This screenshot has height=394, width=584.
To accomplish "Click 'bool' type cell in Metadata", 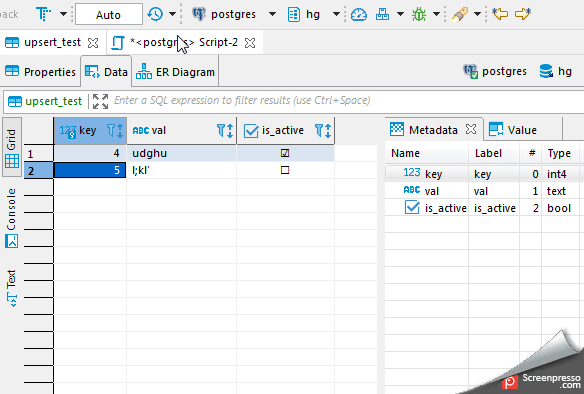I will (x=559, y=208).
